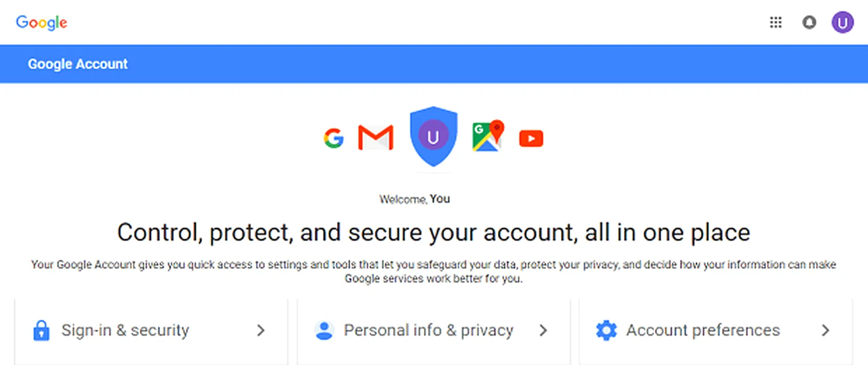This screenshot has height=365, width=868.
Task: Click the Google Maps icon
Action: tap(488, 136)
